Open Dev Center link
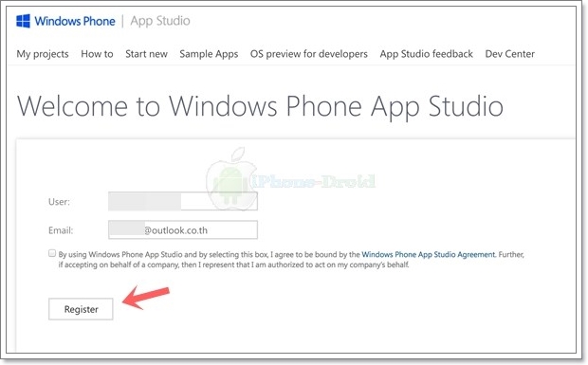Screen dimensions: 588x365 (510, 54)
